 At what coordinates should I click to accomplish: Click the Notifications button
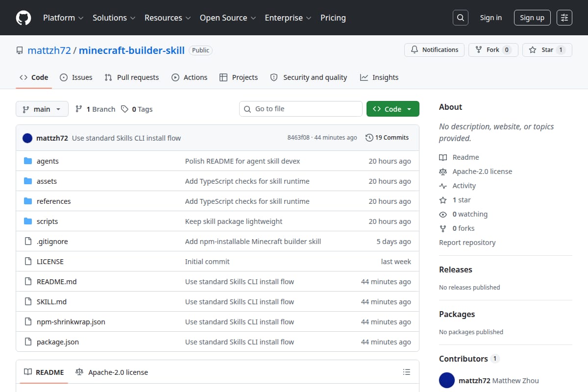pos(434,50)
